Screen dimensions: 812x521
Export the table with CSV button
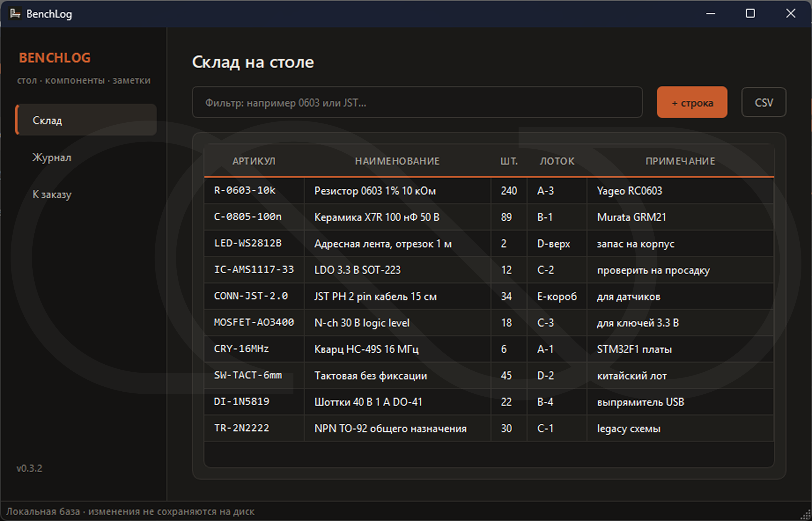[763, 102]
